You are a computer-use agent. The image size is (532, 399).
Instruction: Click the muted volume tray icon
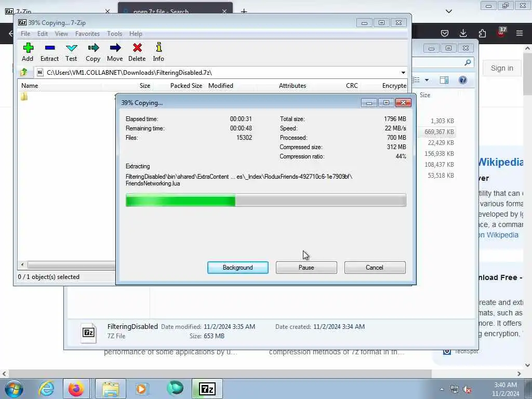click(x=468, y=390)
